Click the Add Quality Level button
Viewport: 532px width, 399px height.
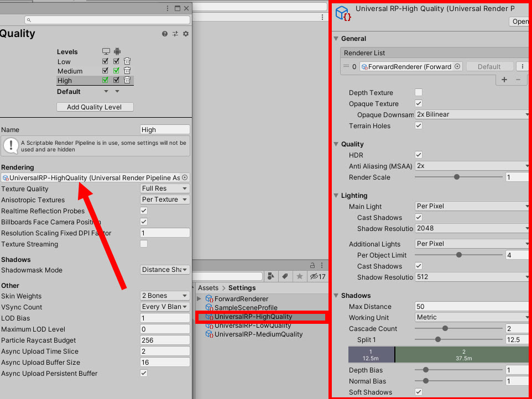pyautogui.click(x=95, y=107)
